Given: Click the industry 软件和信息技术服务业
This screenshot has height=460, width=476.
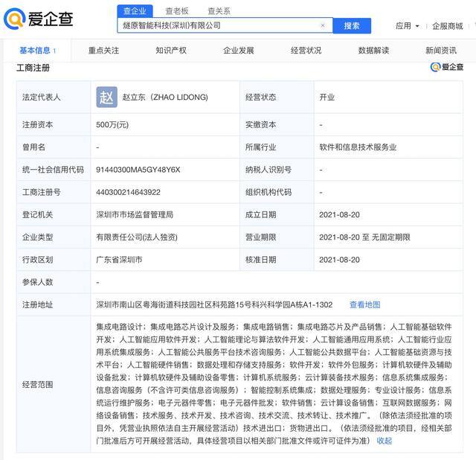Looking at the screenshot, I should pyautogui.click(x=358, y=147).
